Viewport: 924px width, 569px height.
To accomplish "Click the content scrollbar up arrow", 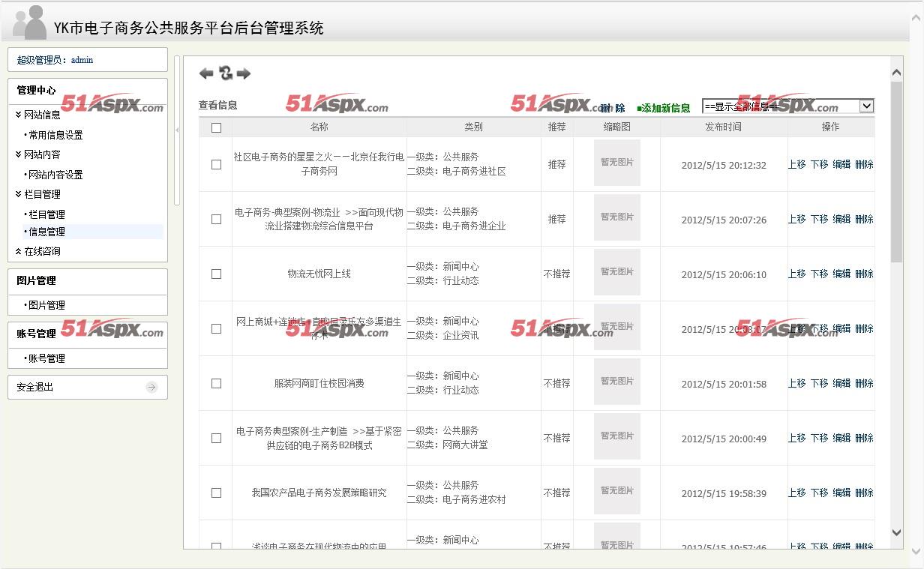I will [897, 72].
